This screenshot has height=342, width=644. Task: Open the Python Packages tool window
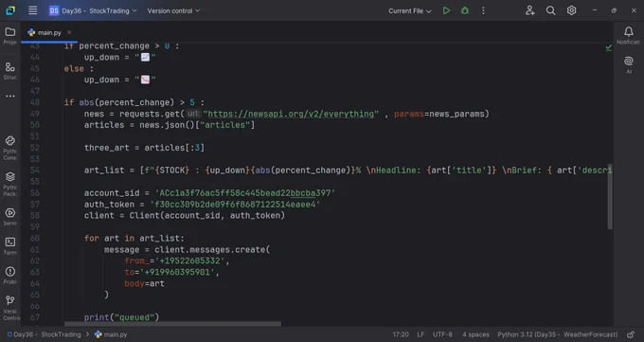[10, 184]
